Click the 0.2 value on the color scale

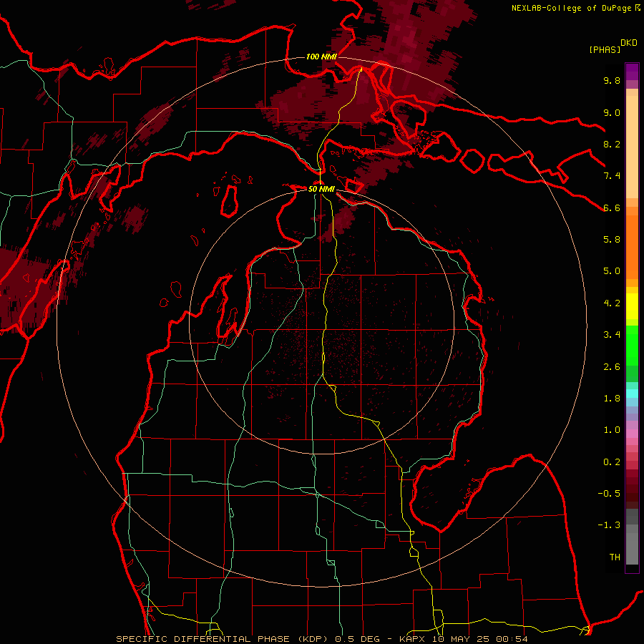612,462
